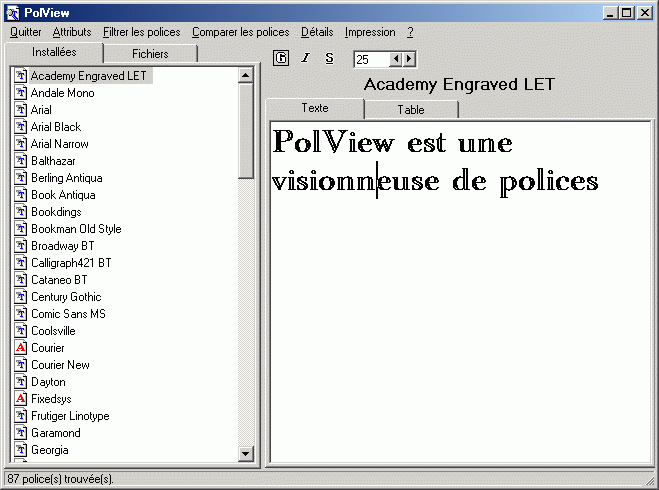The width and height of the screenshot is (659, 490).
Task: Click the TrueType icon beside Broadway BT
Action: pyautogui.click(x=21, y=245)
